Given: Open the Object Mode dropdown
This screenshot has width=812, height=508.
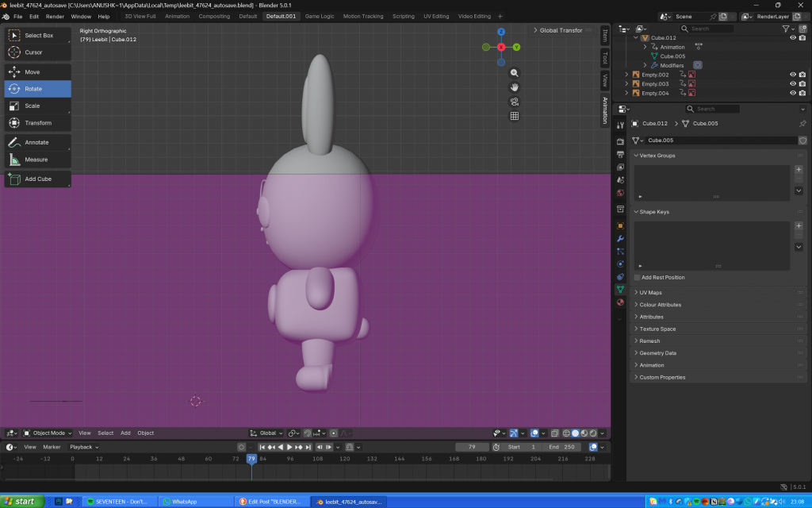Looking at the screenshot, I should point(48,433).
